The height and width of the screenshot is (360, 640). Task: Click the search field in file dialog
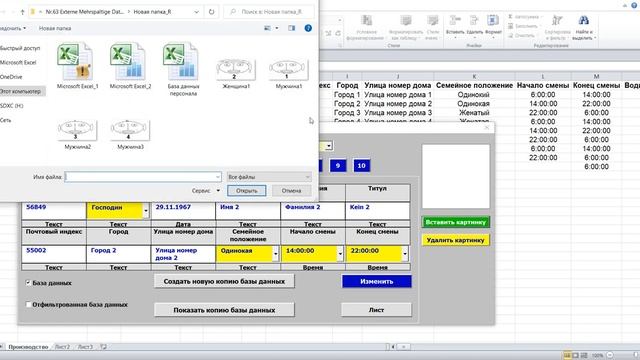269,12
